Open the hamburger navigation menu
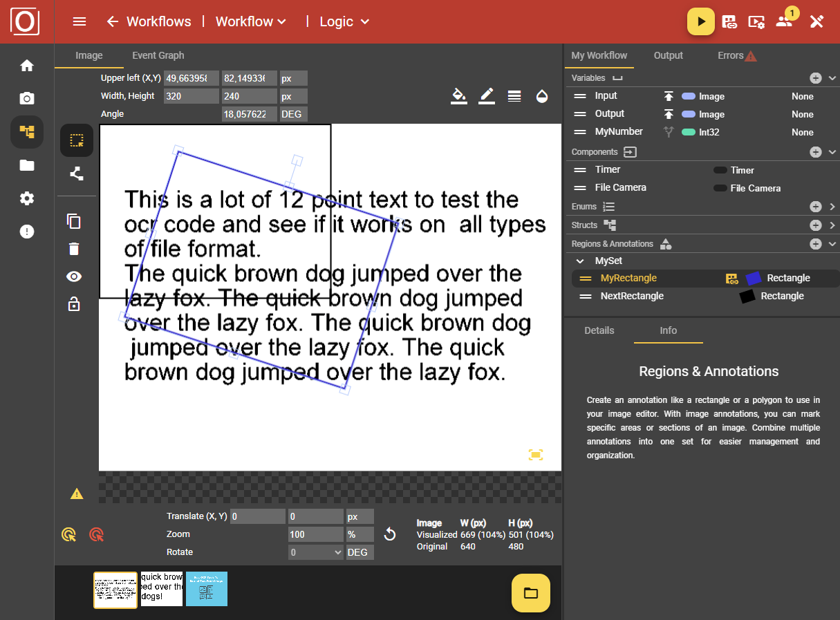 tap(80, 21)
